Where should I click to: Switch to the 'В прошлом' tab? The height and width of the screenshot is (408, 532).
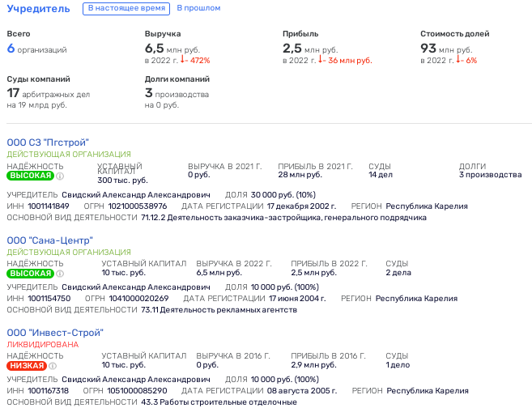[x=198, y=8]
